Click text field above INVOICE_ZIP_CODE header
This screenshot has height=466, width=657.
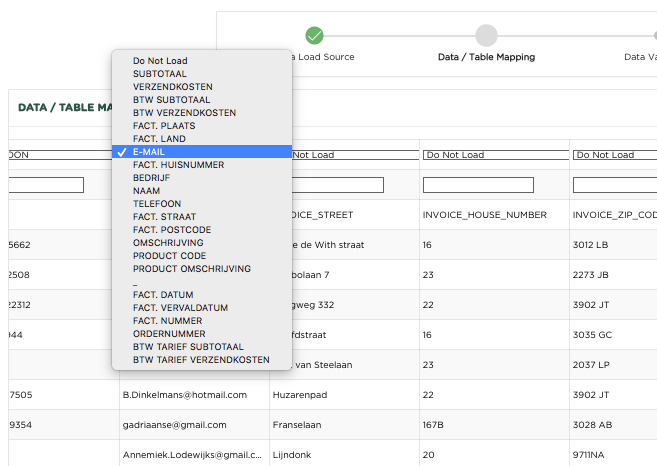pyautogui.click(x=614, y=185)
